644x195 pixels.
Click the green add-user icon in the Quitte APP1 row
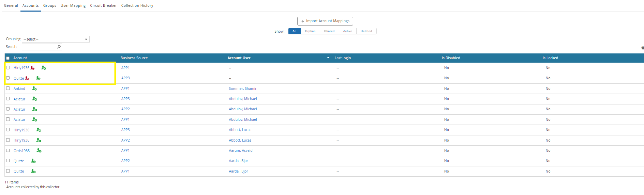[x=33, y=171]
